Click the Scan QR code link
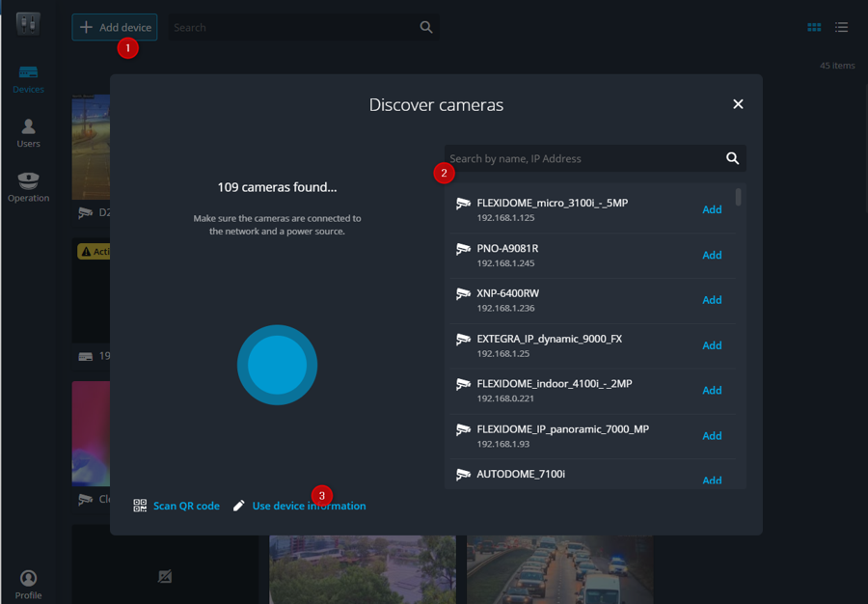Screen dimensions: 868x604 (186, 506)
